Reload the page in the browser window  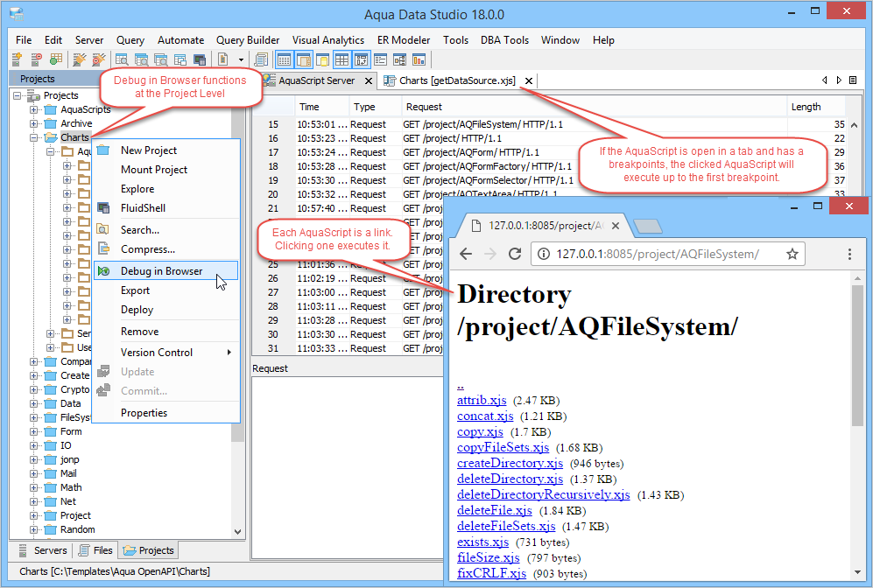click(515, 255)
